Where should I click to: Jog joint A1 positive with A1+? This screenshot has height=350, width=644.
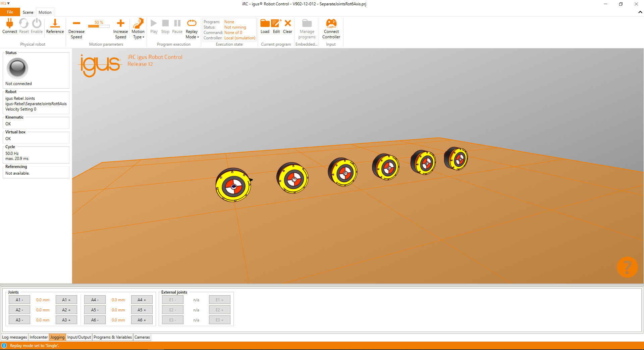[66, 300]
